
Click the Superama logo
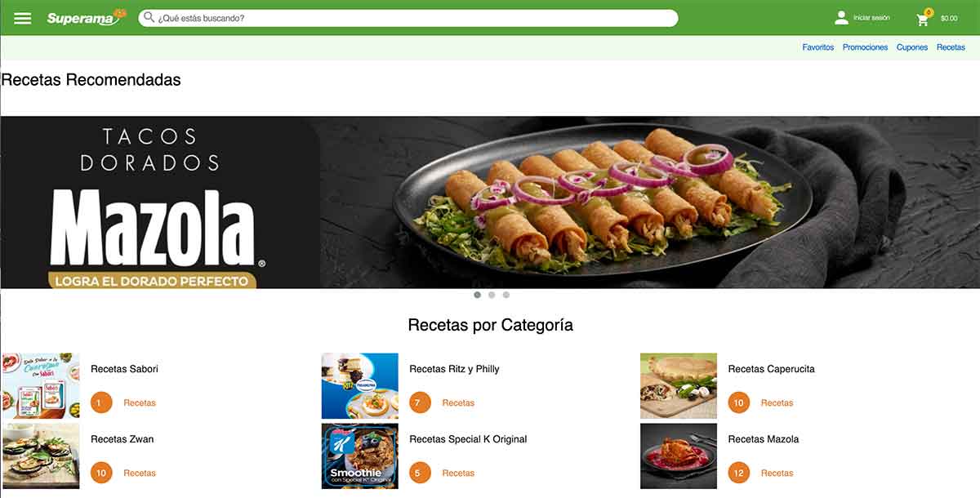[x=87, y=17]
